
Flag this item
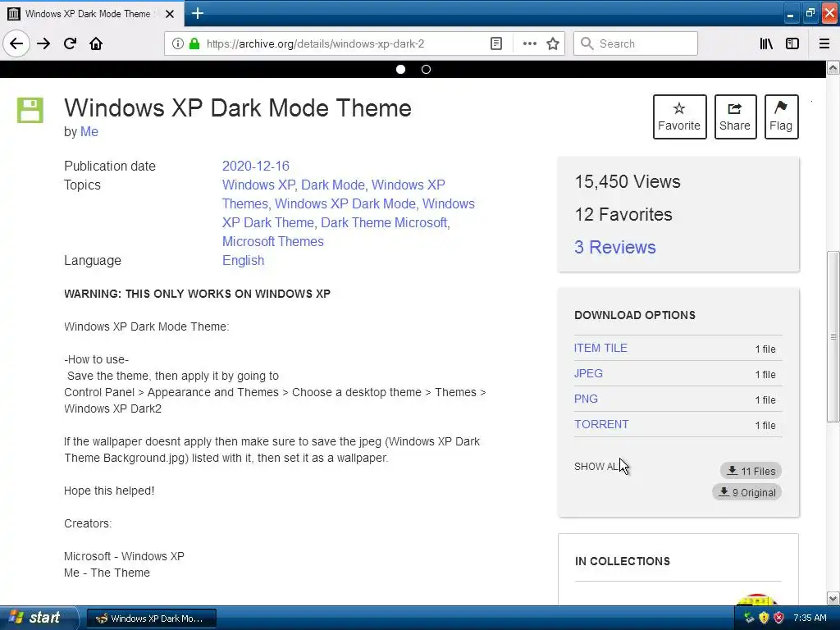click(781, 116)
